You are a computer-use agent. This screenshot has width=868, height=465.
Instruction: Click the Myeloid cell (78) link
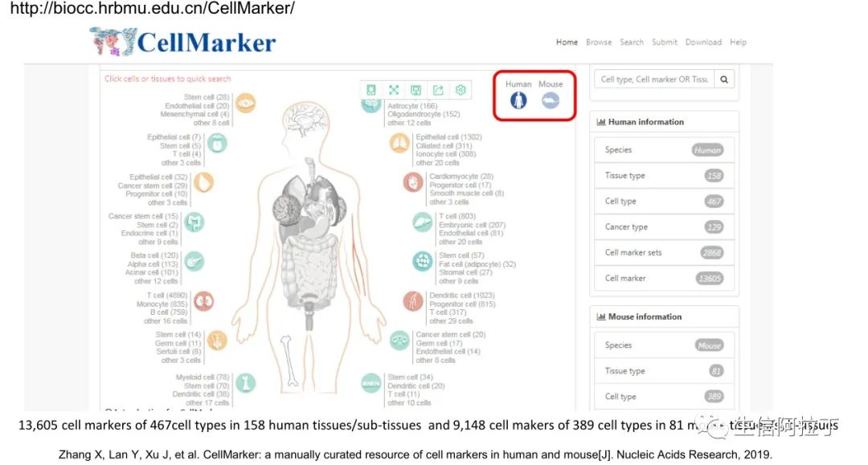point(202,377)
